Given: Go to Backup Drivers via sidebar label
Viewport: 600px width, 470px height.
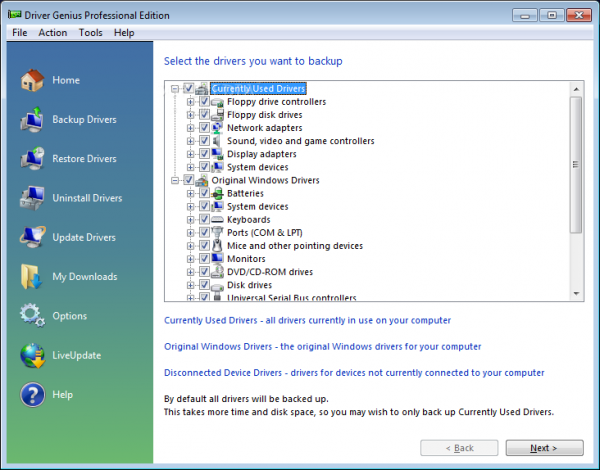Looking at the screenshot, I should (84, 119).
